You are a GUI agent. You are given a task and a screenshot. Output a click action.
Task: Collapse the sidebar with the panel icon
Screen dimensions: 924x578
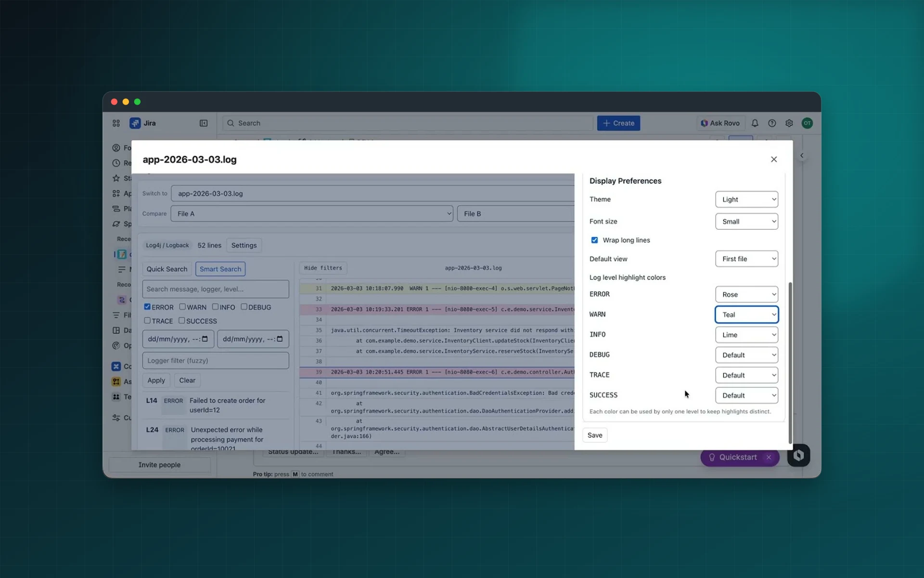[204, 123]
